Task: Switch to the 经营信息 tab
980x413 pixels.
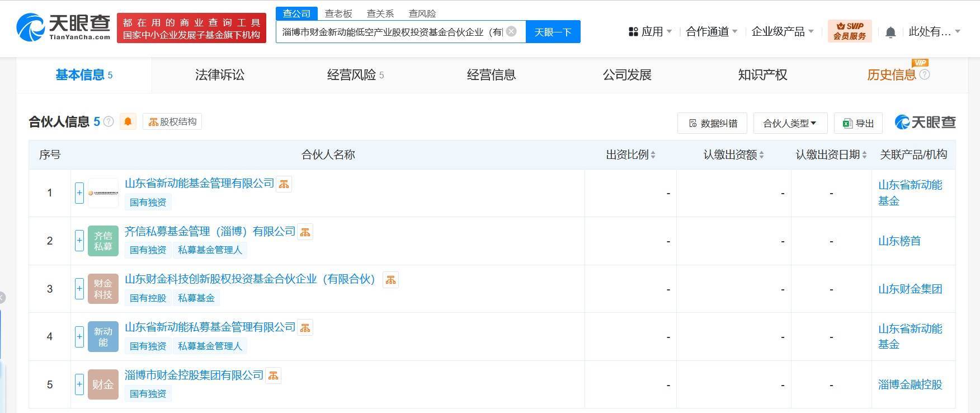Action: click(x=491, y=75)
